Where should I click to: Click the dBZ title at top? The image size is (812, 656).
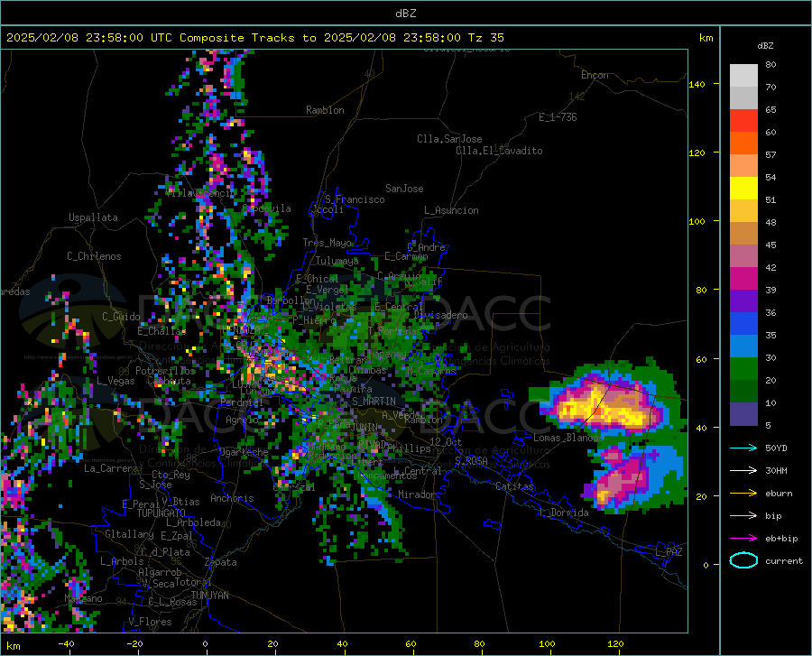[405, 14]
